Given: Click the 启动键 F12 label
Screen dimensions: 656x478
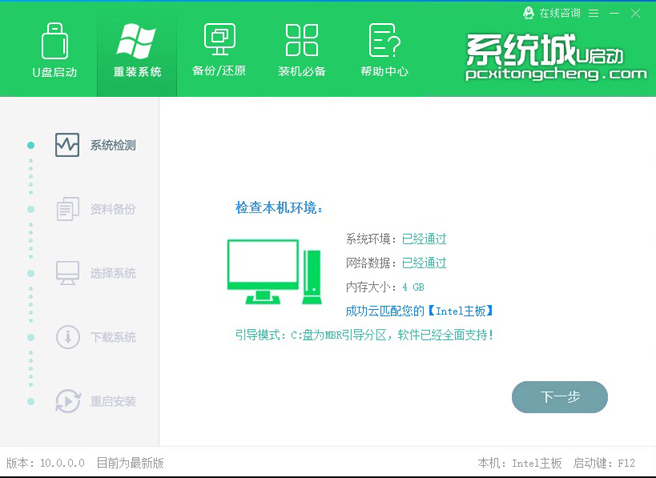Looking at the screenshot, I should pos(604,463).
